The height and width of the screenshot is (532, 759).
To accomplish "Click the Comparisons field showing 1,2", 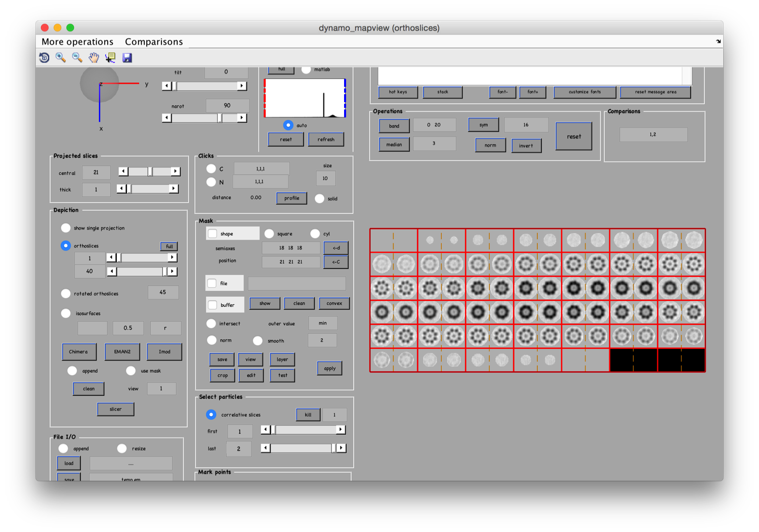I will 653,135.
